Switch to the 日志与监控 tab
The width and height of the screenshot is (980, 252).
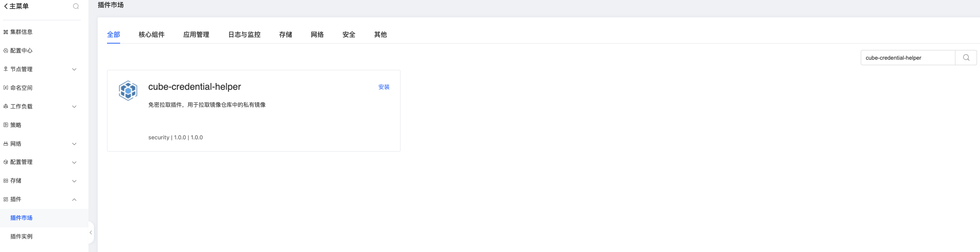click(x=244, y=35)
